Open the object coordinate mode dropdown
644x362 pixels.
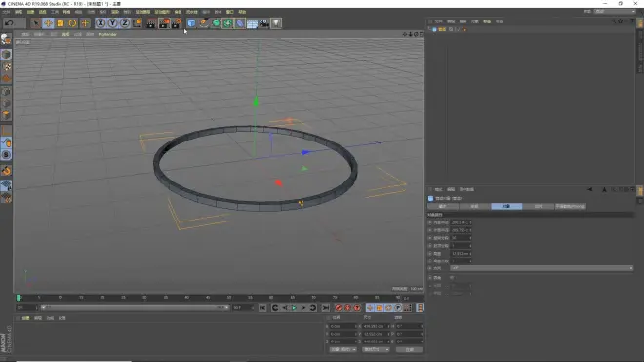[x=342, y=349]
